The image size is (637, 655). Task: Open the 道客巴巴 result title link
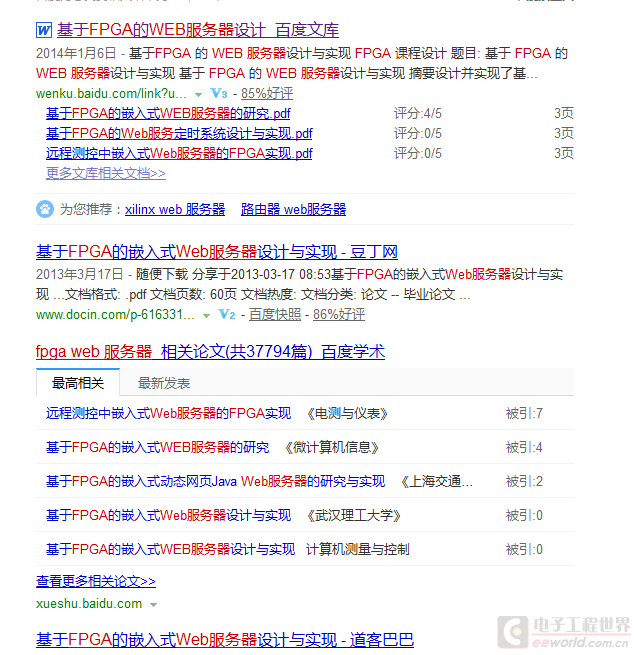(x=225, y=640)
